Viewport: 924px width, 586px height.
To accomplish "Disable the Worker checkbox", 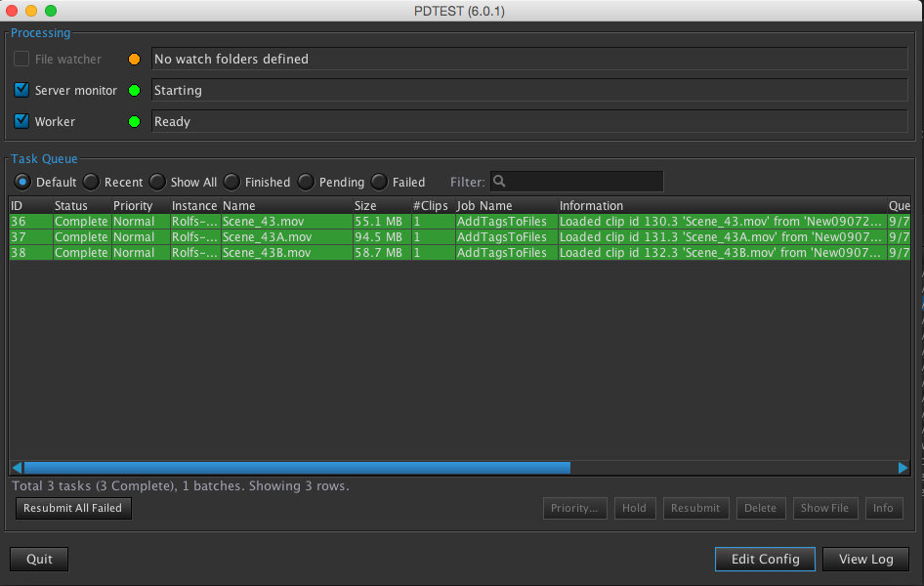I will [21, 122].
